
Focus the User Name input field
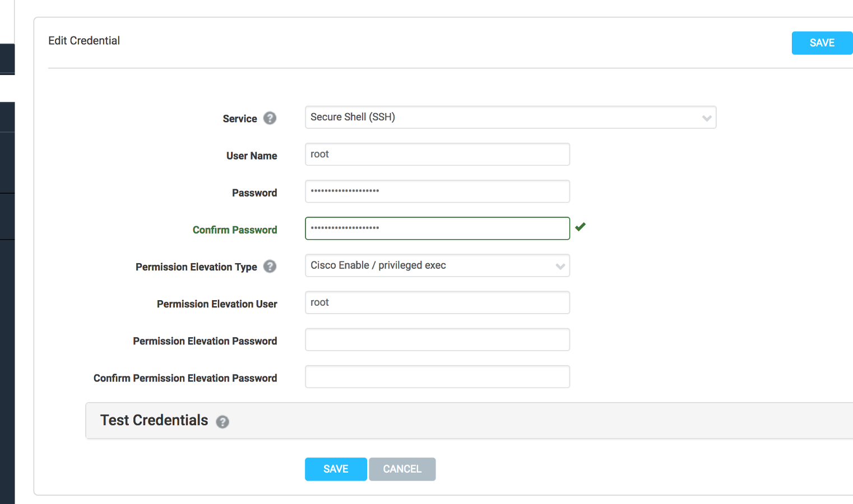tap(437, 155)
